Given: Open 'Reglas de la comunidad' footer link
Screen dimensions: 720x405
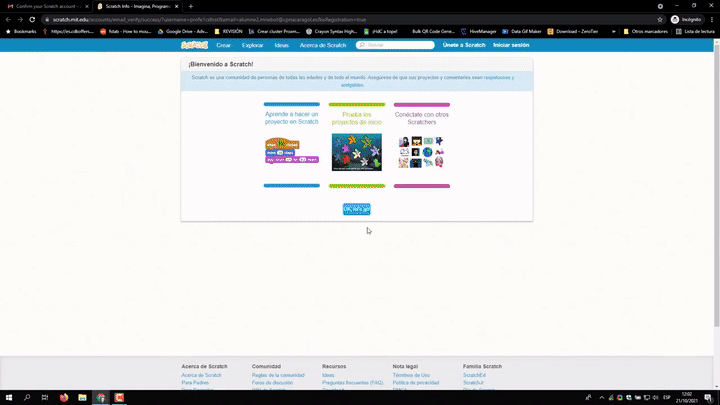Looking at the screenshot, I should click(278, 375).
